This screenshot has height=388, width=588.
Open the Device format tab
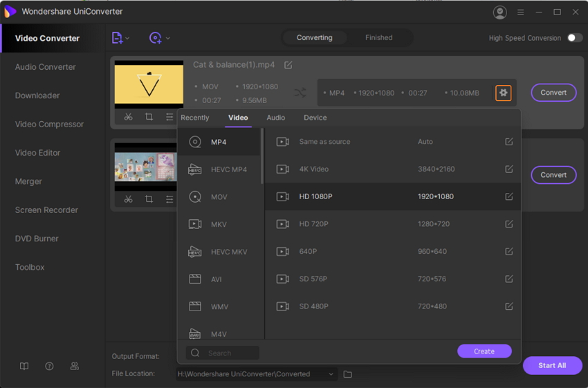point(315,118)
